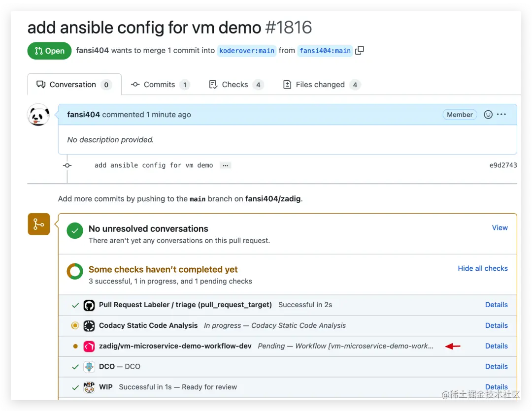The image size is (532, 411).
Task: Click the in-progress status icon on Codacy row
Action: [x=75, y=325]
